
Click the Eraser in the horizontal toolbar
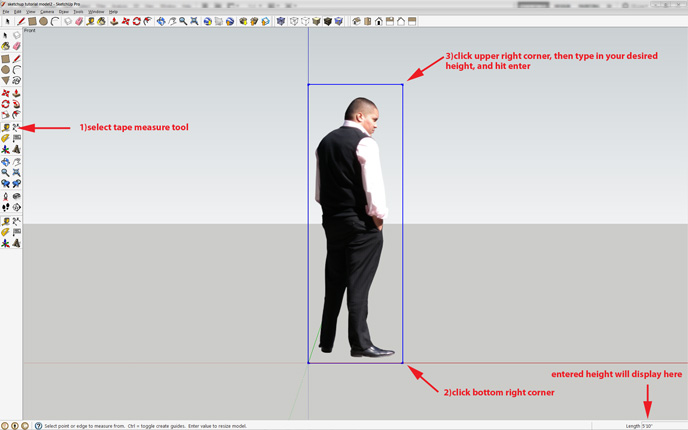coord(79,21)
